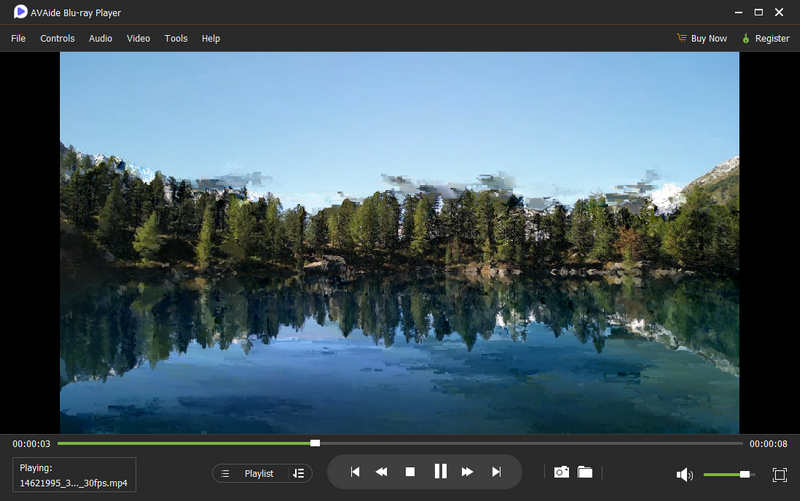
Task: Expand the Audio menu
Action: point(100,38)
